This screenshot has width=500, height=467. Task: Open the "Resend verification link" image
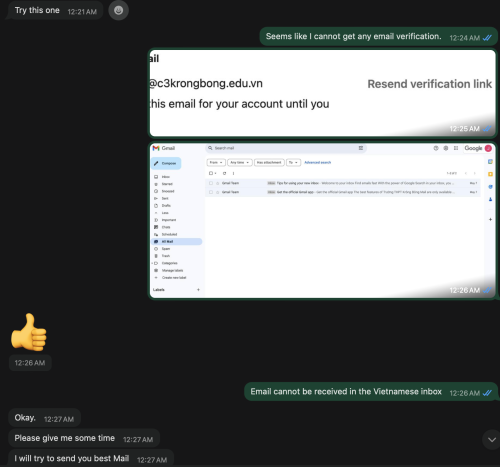coord(322,93)
